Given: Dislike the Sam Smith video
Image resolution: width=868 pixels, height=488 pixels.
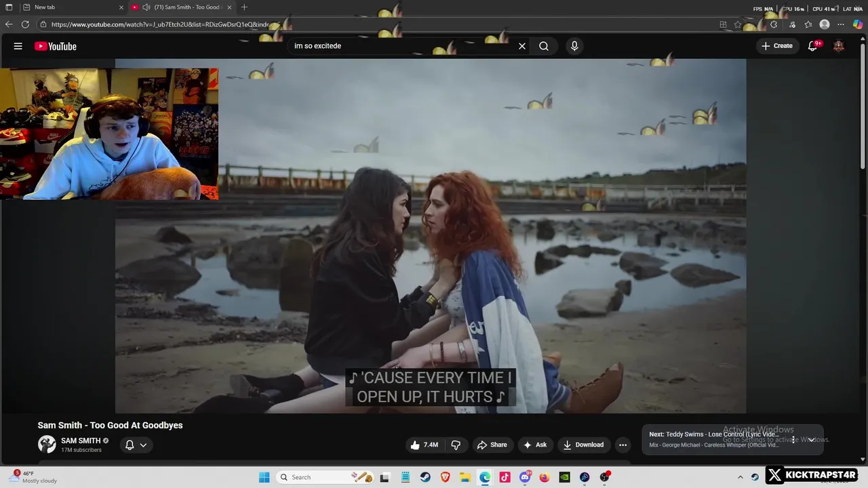Looking at the screenshot, I should [x=456, y=445].
